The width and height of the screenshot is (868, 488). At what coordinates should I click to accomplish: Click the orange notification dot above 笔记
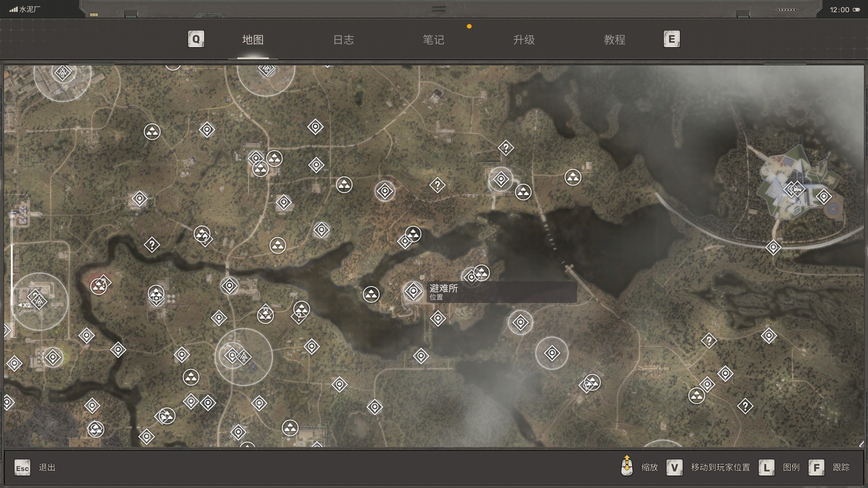click(x=469, y=26)
